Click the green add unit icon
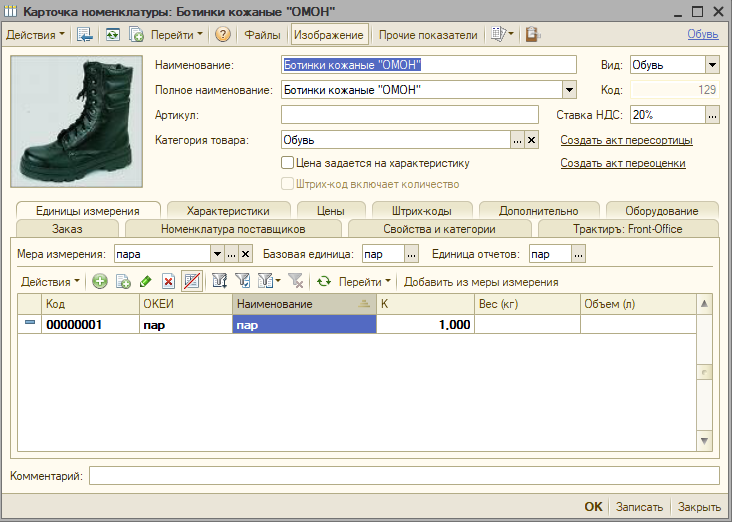The width and height of the screenshot is (732, 522). 100,282
